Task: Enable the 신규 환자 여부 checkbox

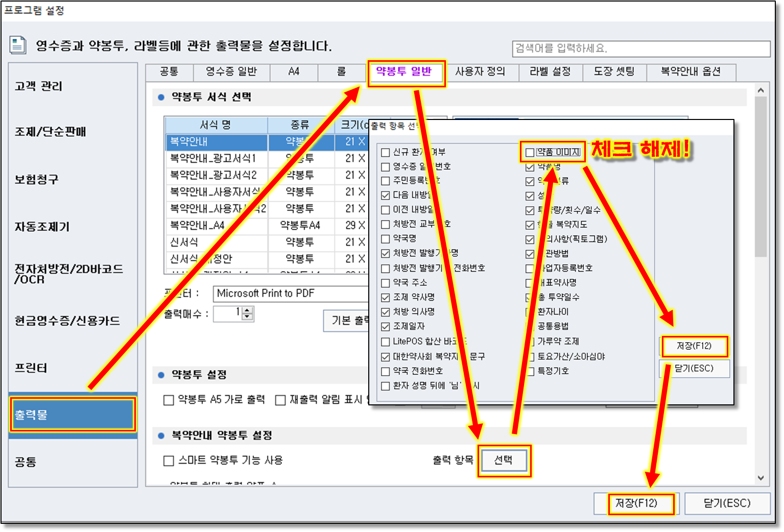Action: coord(386,153)
